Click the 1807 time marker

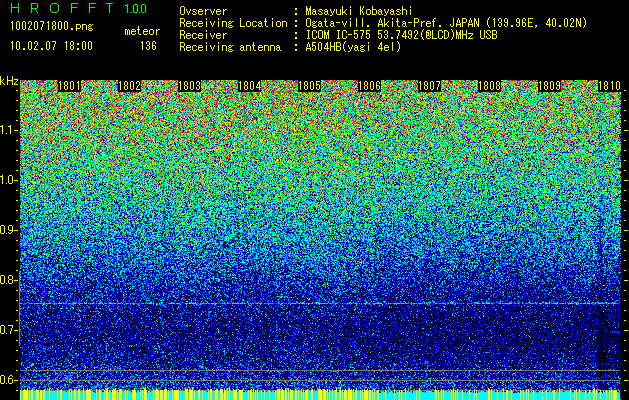point(429,86)
